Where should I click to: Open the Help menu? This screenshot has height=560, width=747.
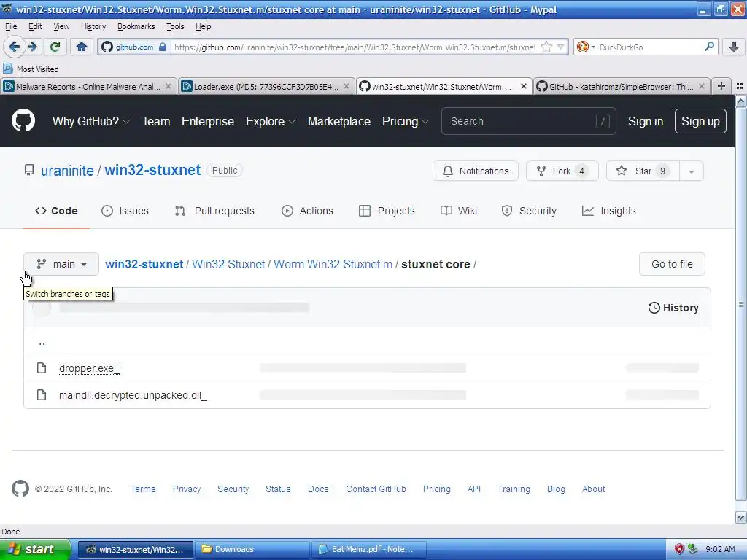(x=203, y=26)
